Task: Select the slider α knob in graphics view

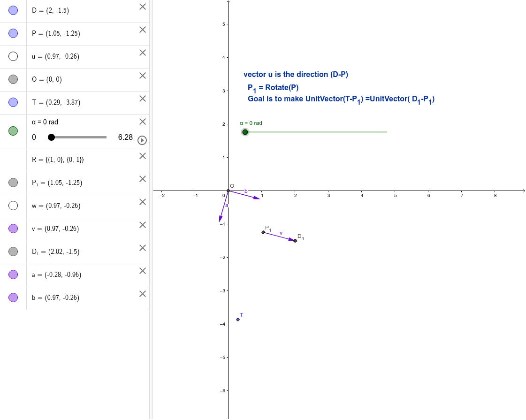Action: (245, 132)
